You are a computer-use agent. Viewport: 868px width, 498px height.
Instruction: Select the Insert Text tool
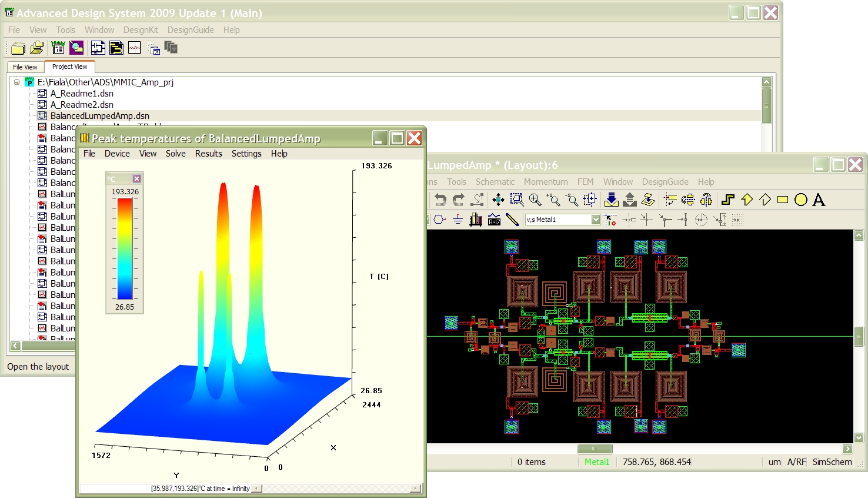coord(819,200)
